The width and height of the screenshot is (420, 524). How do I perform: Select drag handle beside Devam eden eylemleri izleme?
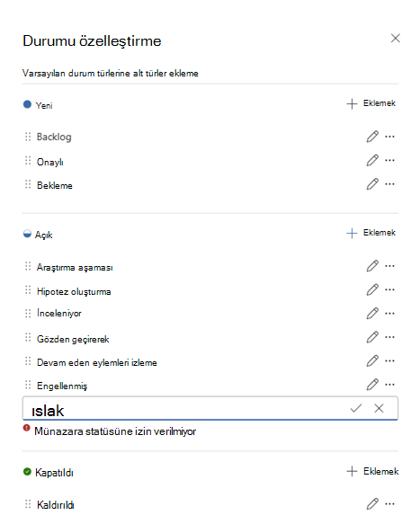coord(28,361)
